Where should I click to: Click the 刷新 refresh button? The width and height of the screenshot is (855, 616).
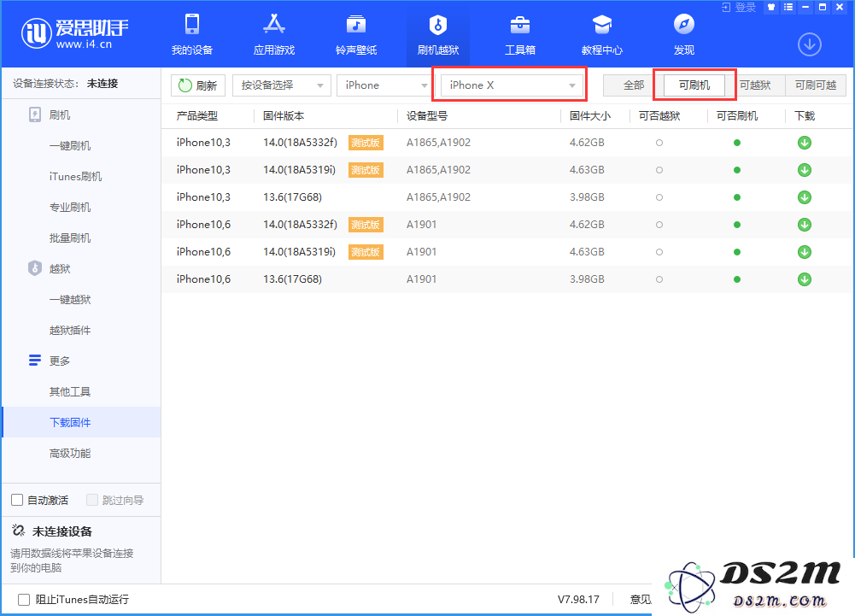tap(198, 85)
